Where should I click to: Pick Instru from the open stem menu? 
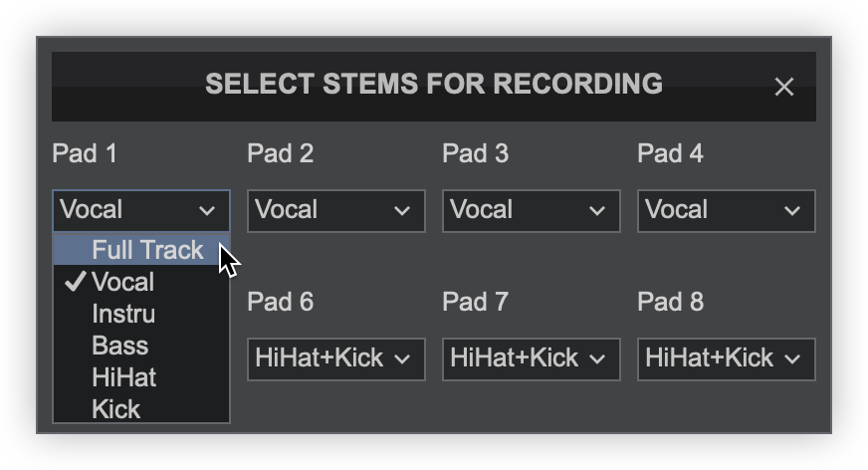(x=123, y=314)
